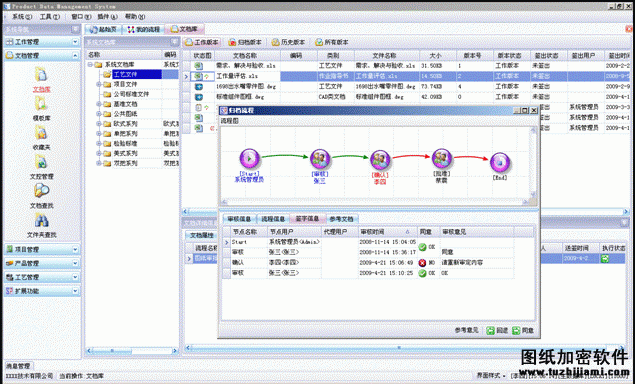The image size is (635, 384).
Task: Open 模板库 icon in the sidebar
Action: point(41,104)
